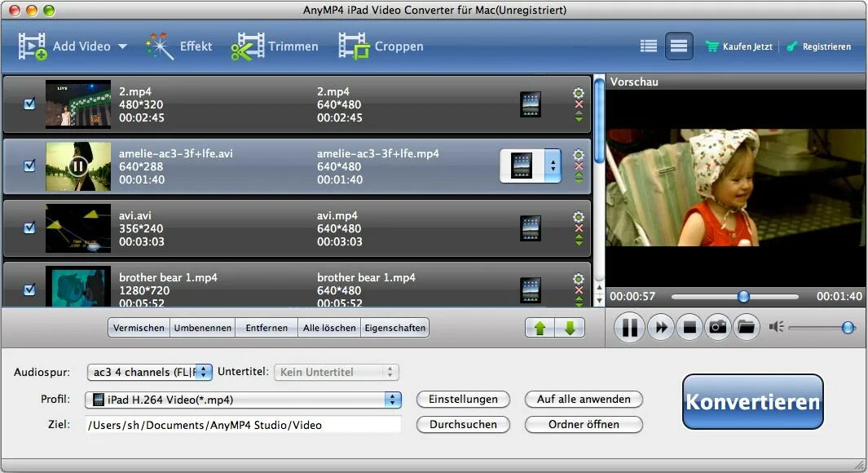This screenshot has height=473, width=868.
Task: Uncheck the avi.avi checkbox
Action: point(29,228)
